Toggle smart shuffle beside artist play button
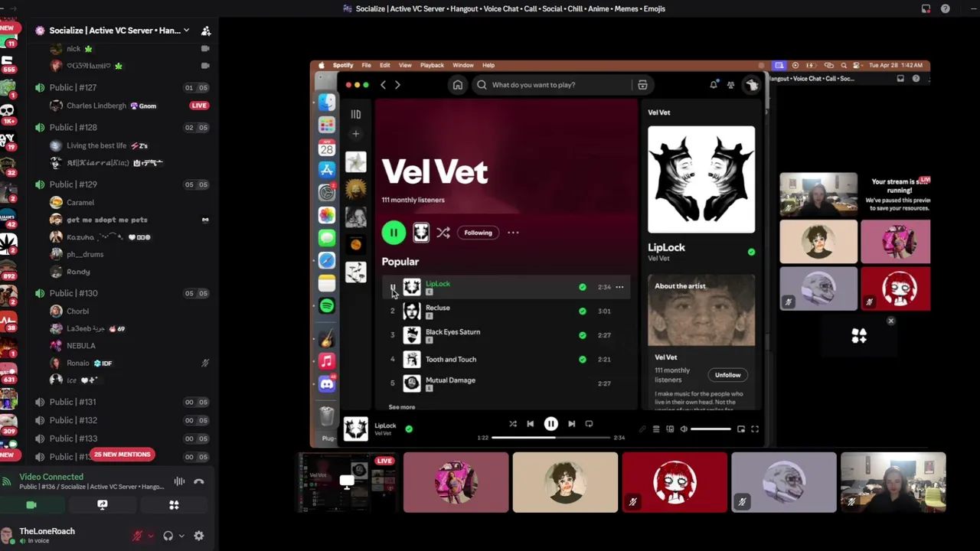Viewport: 980px width, 551px height. click(443, 233)
